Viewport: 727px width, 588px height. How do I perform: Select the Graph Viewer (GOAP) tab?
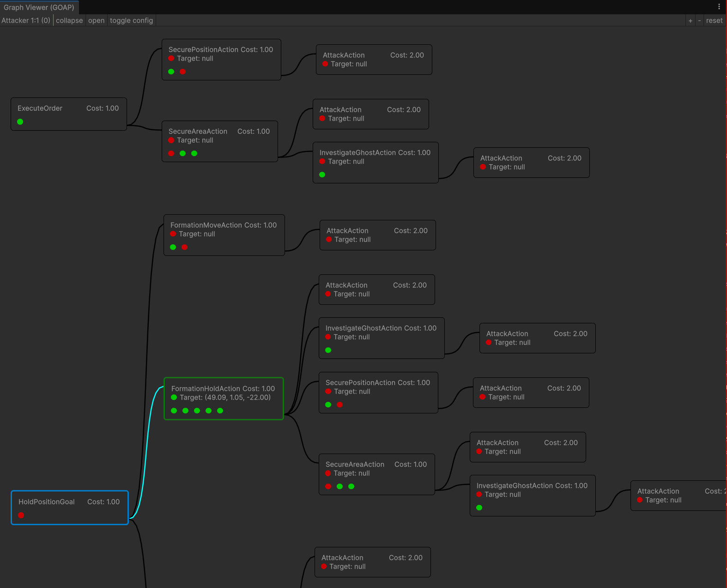pyautogui.click(x=39, y=7)
